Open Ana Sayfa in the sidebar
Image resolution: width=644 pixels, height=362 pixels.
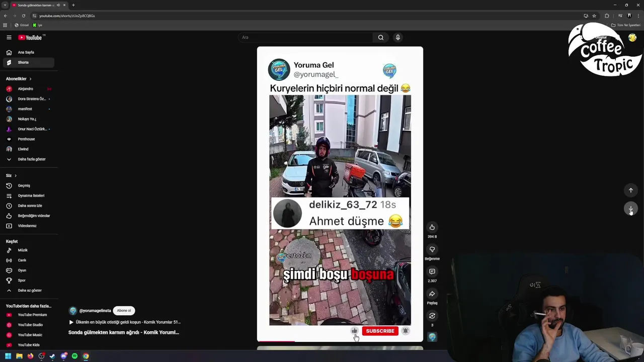click(28, 52)
